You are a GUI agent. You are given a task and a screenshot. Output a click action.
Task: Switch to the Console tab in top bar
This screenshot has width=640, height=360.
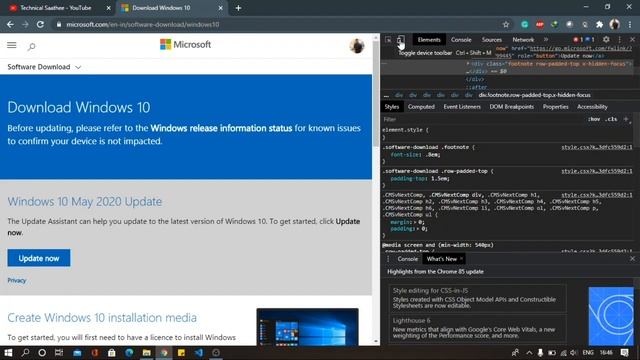coord(461,40)
